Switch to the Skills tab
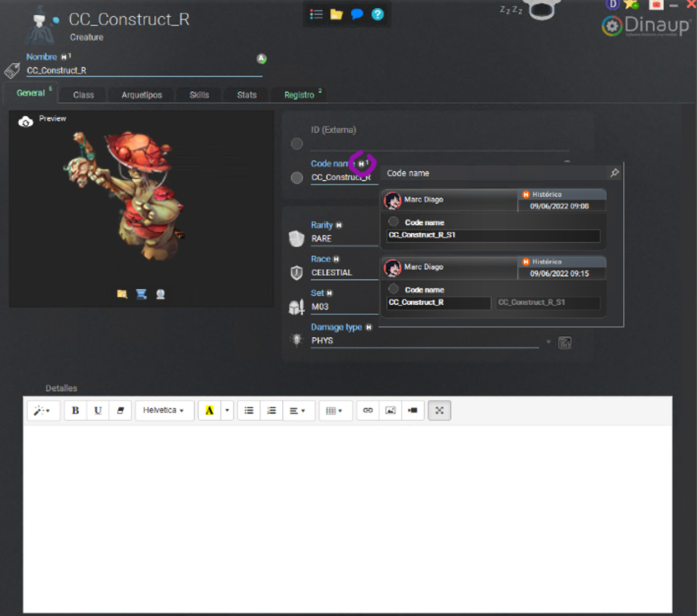 pos(199,95)
